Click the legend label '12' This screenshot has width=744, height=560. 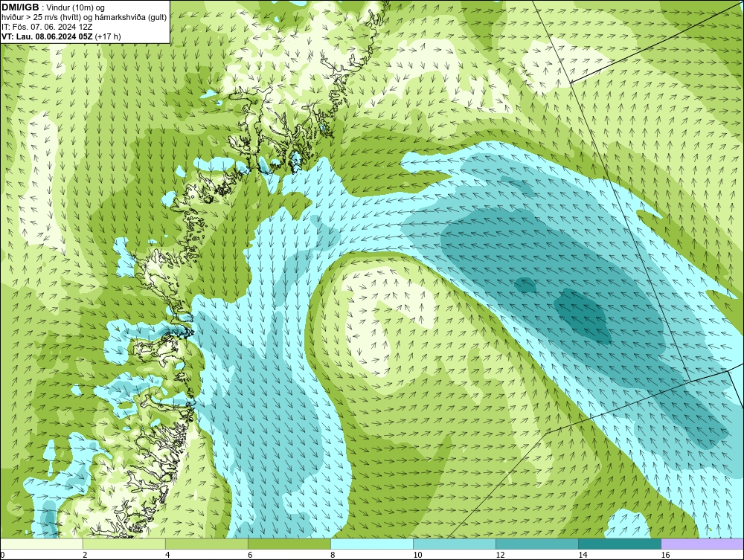click(500, 555)
